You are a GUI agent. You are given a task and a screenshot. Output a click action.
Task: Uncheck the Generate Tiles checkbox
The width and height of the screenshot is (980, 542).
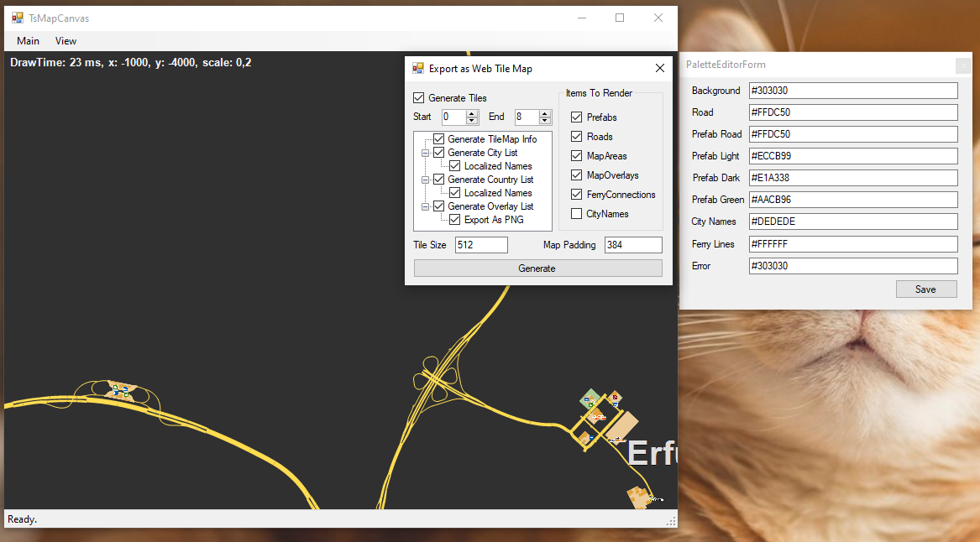[419, 98]
